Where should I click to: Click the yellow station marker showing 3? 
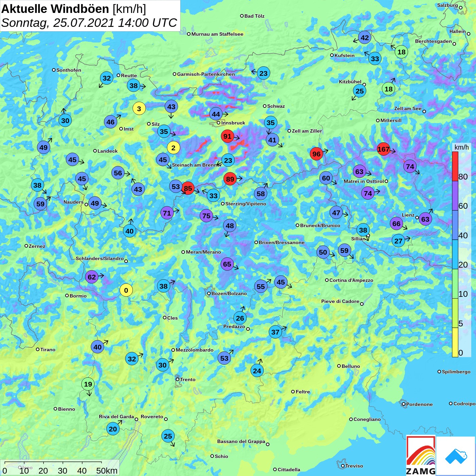(x=139, y=109)
